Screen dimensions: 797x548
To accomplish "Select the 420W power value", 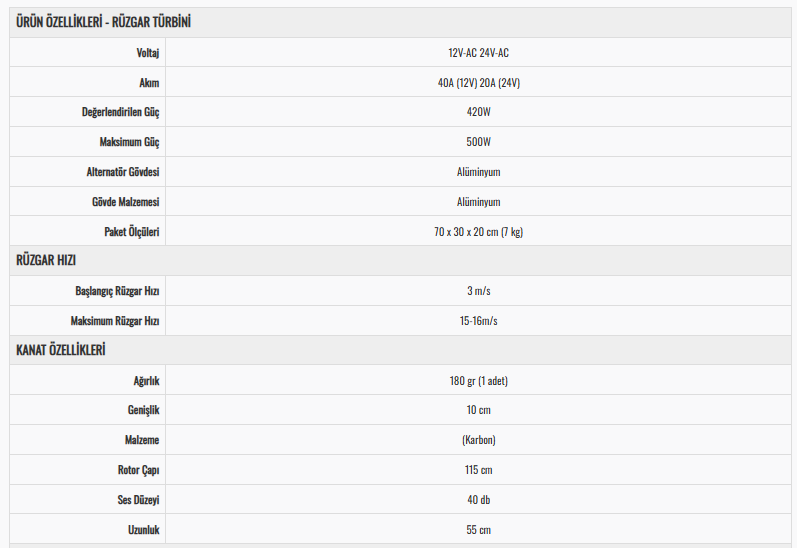I will click(478, 112).
